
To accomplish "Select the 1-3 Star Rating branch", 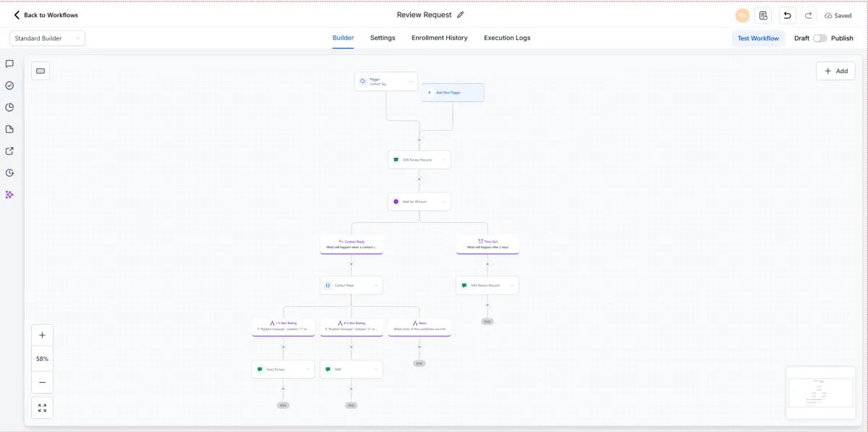I will point(284,327).
